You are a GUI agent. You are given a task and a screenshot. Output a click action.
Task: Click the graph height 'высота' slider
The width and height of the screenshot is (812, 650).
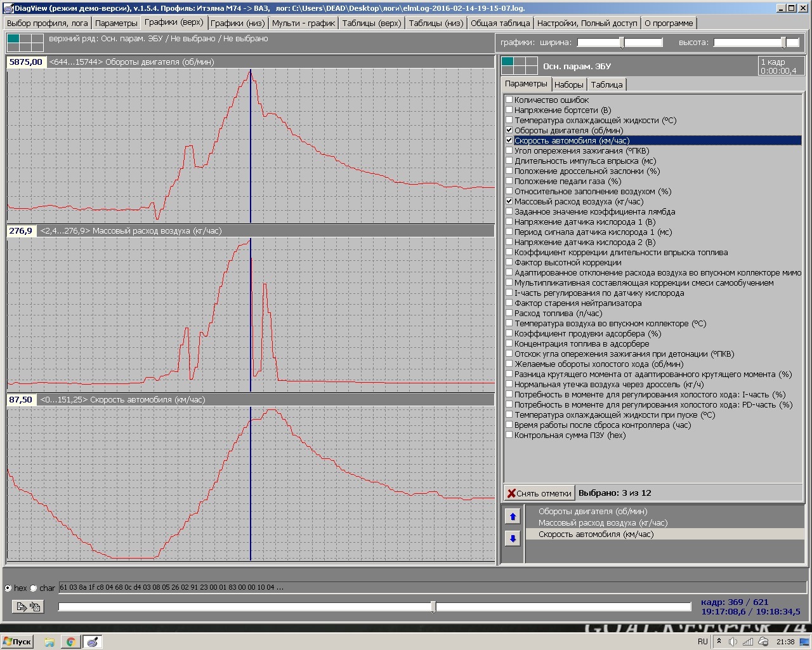click(757, 43)
